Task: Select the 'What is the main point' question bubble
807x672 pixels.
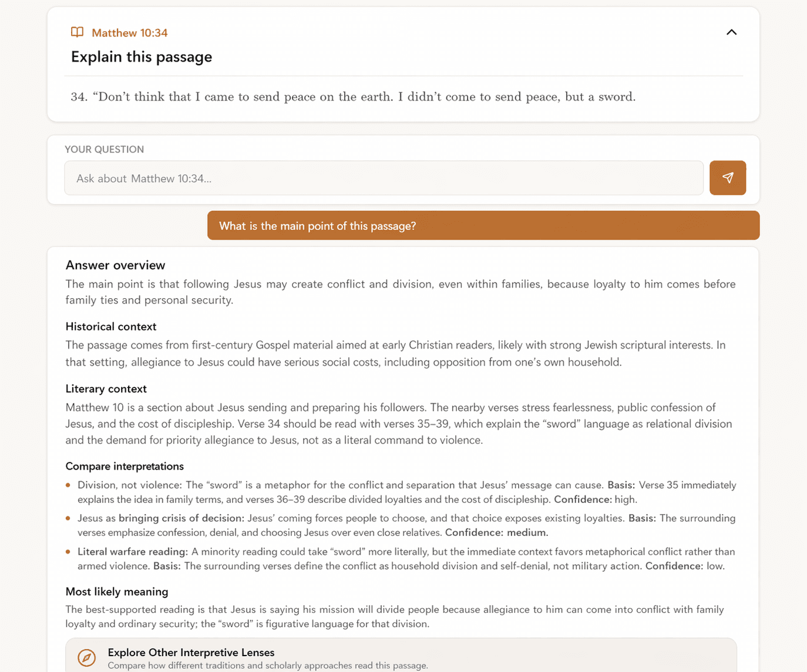Action: [x=483, y=225]
